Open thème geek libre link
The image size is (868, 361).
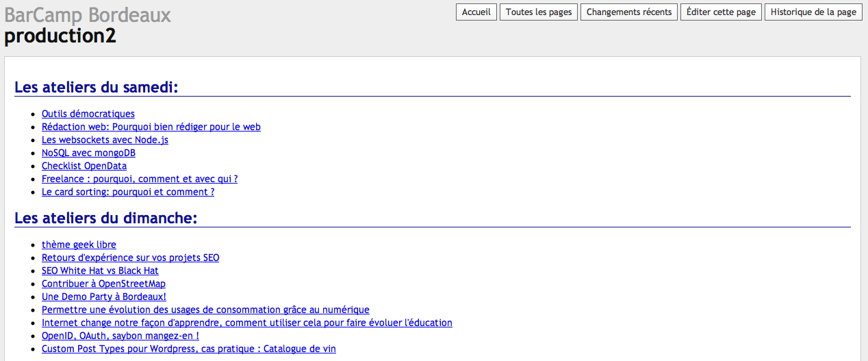point(79,245)
